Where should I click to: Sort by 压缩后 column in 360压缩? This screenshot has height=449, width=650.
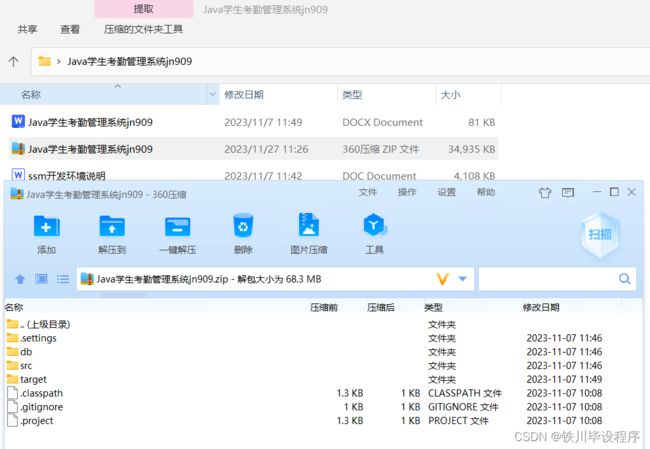tap(381, 308)
